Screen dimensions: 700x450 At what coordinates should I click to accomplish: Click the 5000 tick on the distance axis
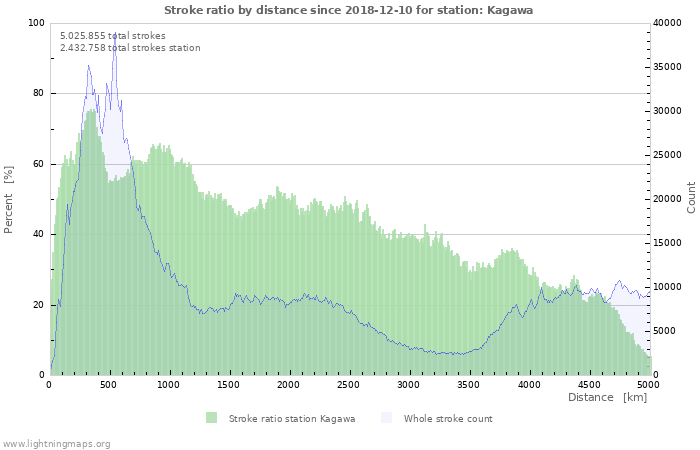(x=648, y=384)
